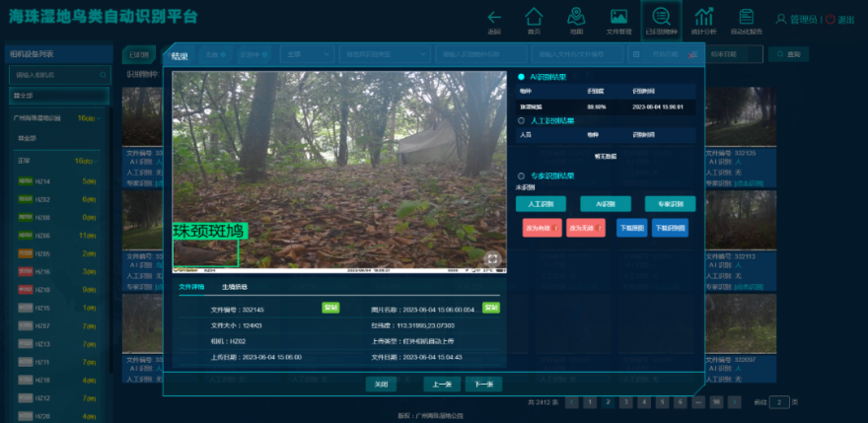This screenshot has height=423, width=868.
Task: Open thumbnail for file 332125
Action: pyautogui.click(x=741, y=116)
